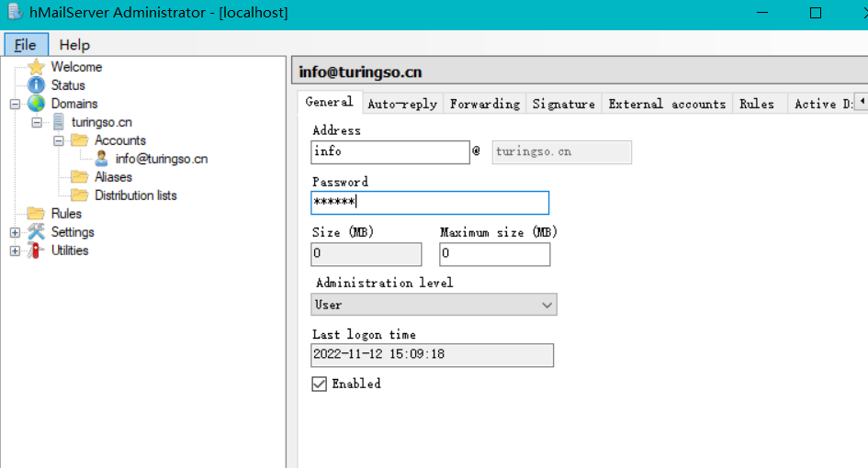Click the Address input field

[x=390, y=152]
